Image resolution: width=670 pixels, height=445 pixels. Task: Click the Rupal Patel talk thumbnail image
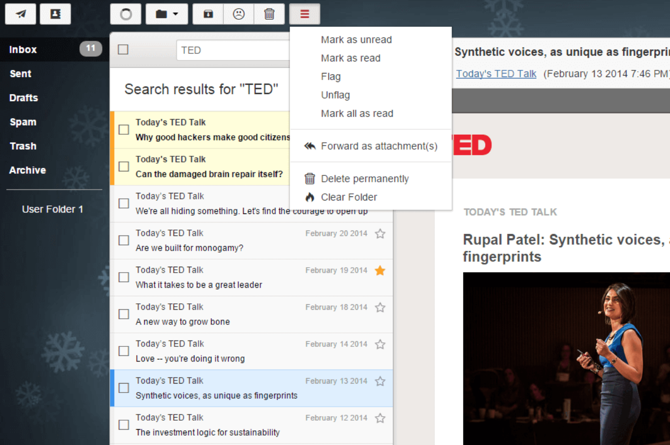point(566,358)
